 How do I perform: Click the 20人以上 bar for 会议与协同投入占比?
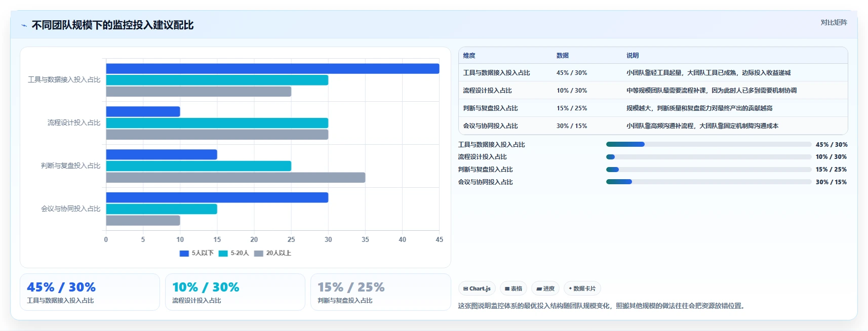[x=143, y=221]
